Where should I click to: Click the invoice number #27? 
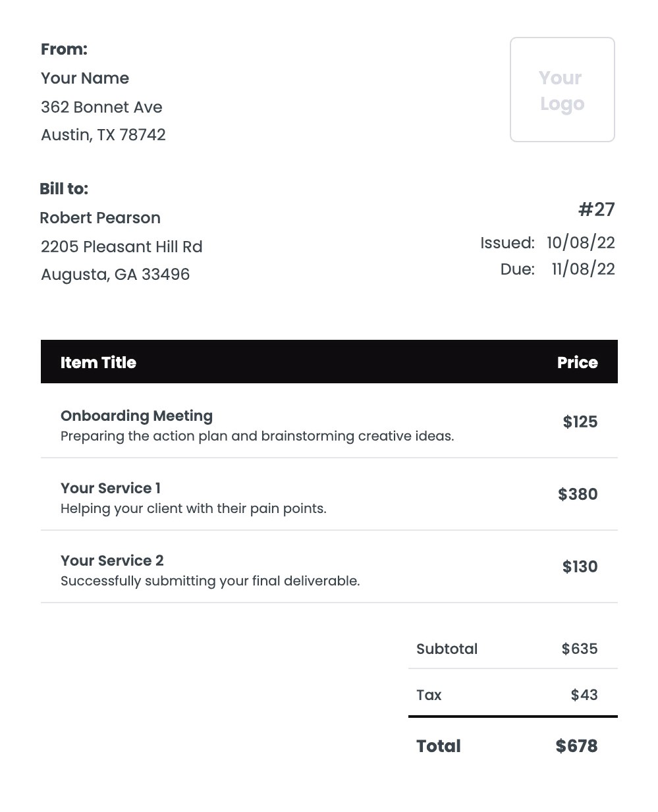596,209
